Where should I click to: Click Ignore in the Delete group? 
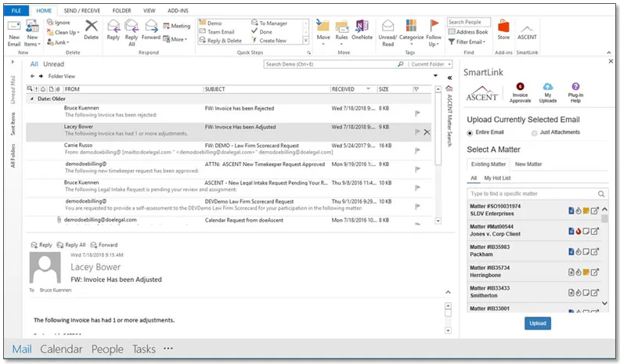tap(58, 23)
